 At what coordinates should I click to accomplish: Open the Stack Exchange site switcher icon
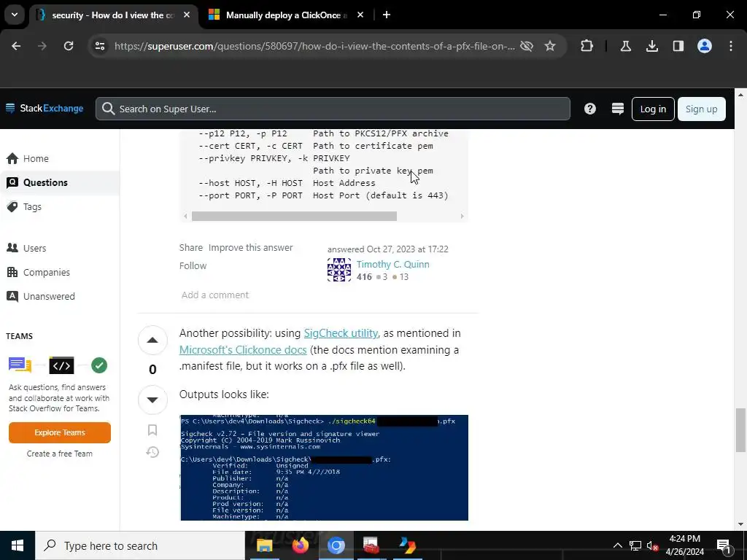click(x=617, y=109)
